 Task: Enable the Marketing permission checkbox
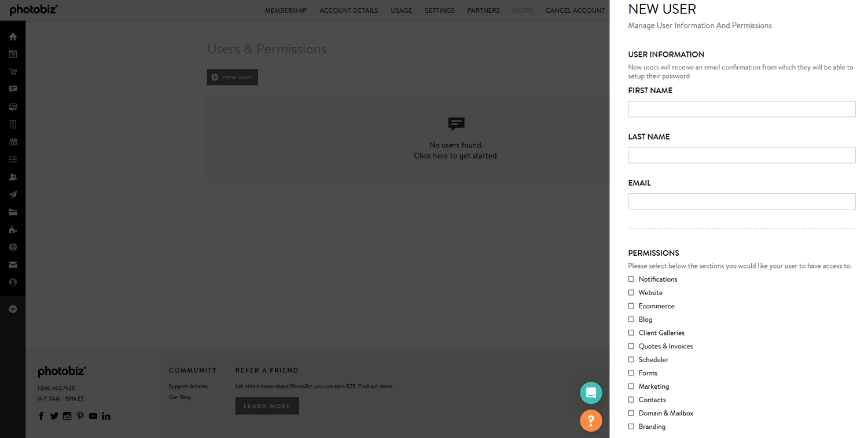631,386
